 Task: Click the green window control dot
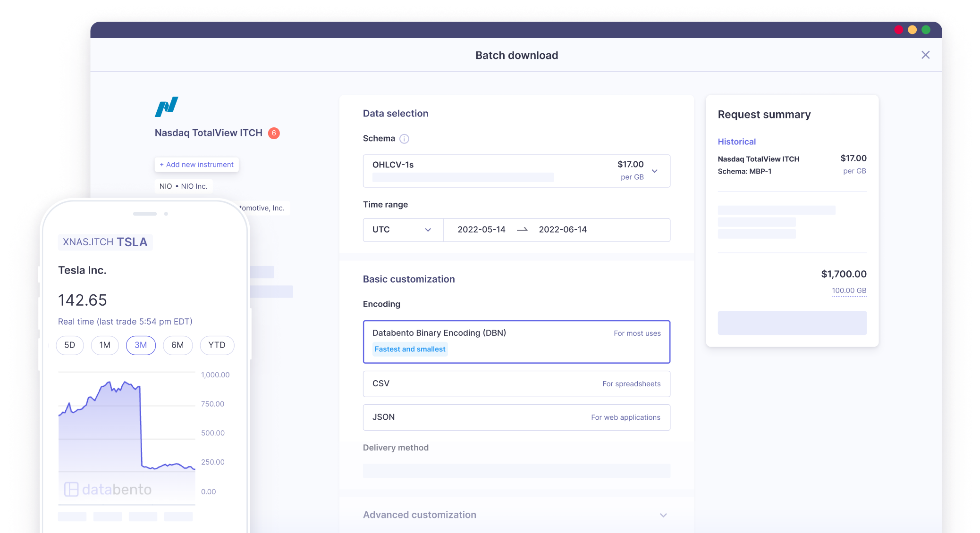(x=926, y=30)
